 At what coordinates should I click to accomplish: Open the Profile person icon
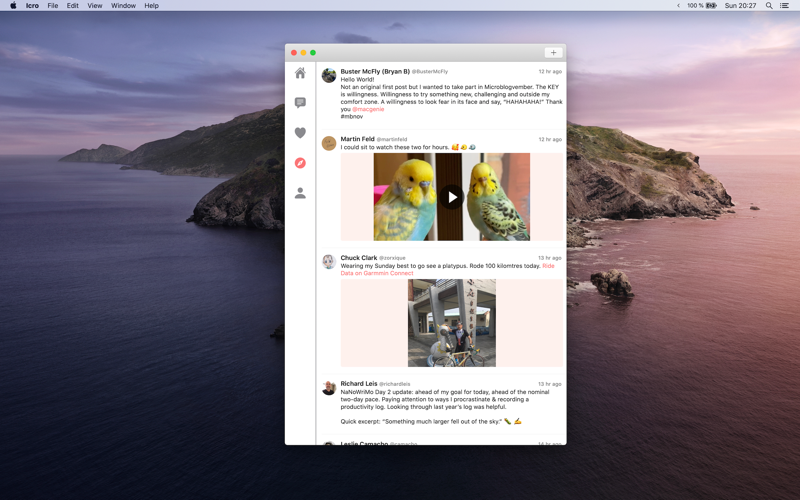coord(300,193)
